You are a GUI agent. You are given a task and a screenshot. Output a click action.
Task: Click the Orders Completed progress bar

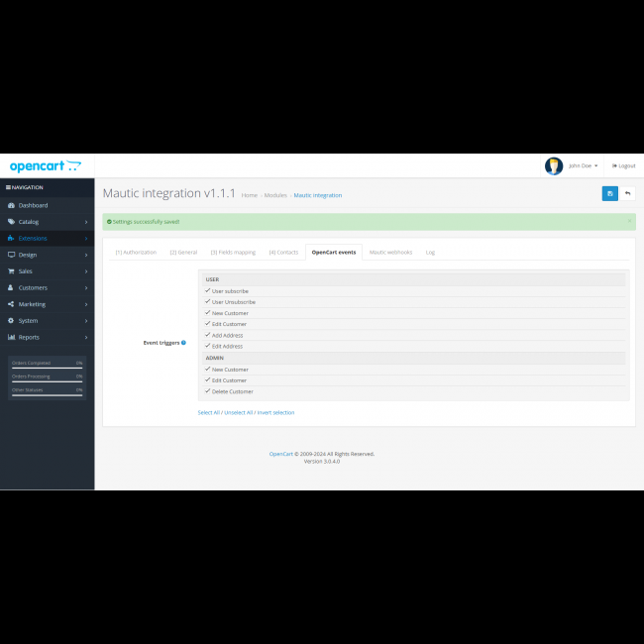click(x=47, y=366)
